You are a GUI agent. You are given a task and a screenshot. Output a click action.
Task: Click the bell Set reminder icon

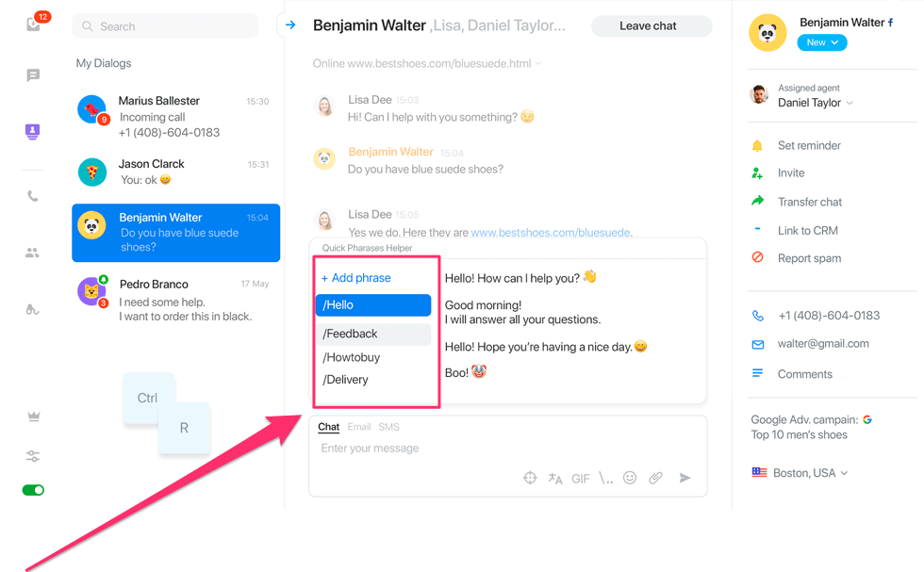coord(757,145)
